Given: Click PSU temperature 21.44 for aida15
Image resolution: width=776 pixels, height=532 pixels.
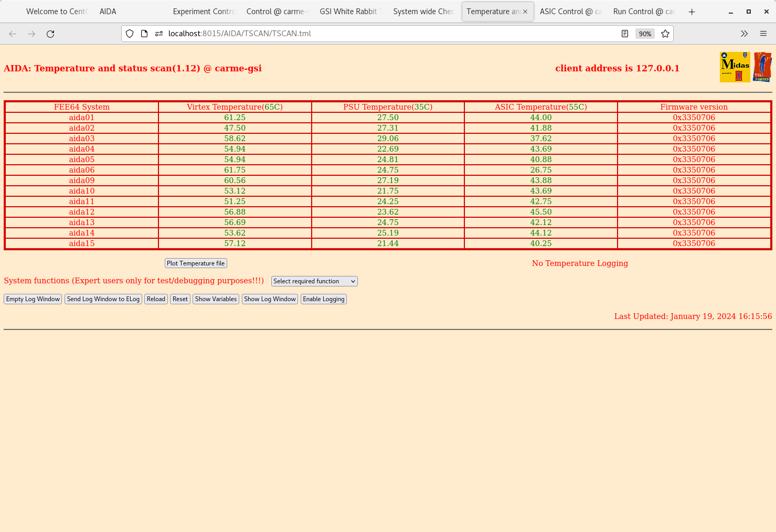Looking at the screenshot, I should pyautogui.click(x=388, y=243).
